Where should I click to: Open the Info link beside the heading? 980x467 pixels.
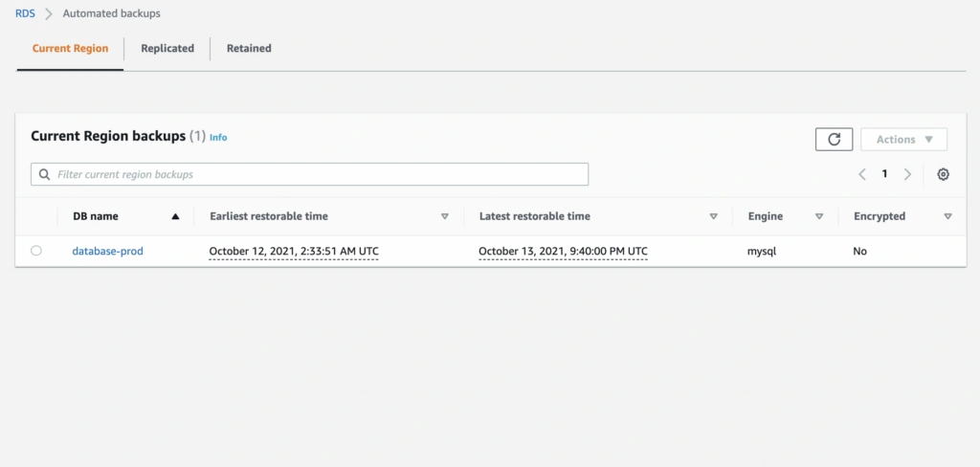pos(218,138)
